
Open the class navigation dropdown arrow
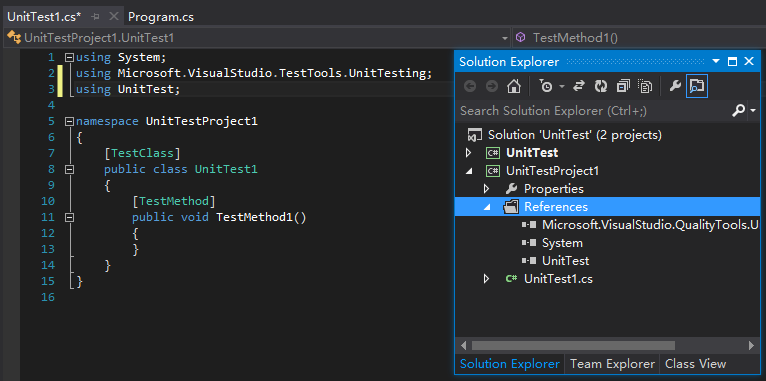(505, 38)
